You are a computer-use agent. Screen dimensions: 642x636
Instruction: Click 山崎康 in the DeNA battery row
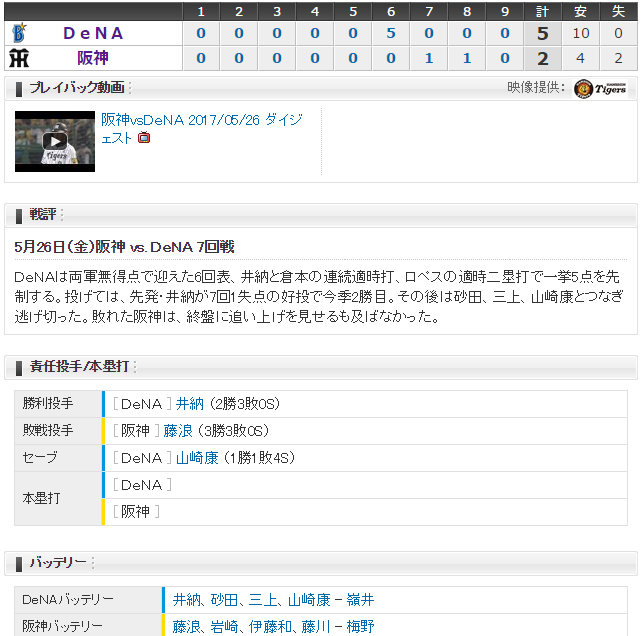coord(309,600)
